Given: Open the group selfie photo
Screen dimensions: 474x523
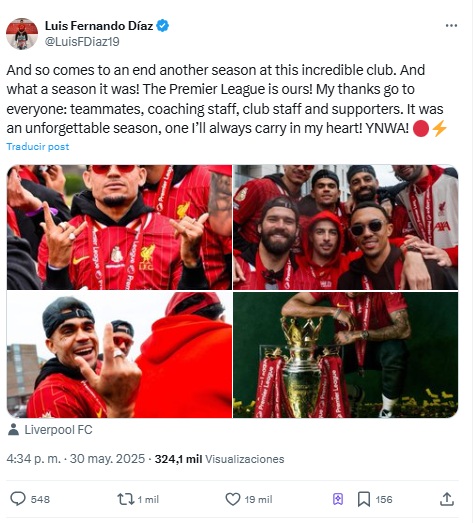Looking at the screenshot, I should pos(346,227).
